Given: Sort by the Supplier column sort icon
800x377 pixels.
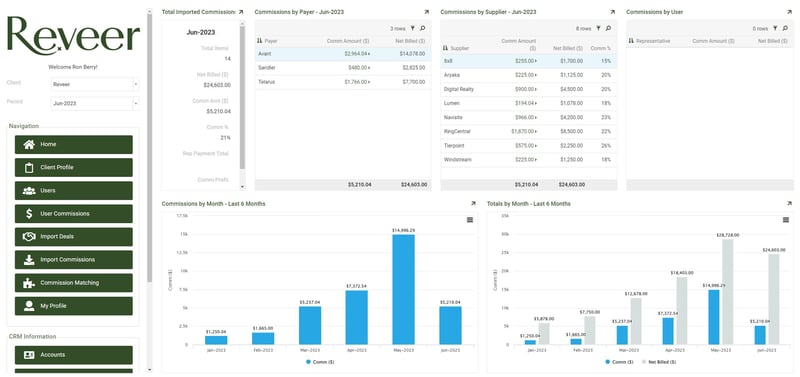Looking at the screenshot, I should tap(445, 48).
